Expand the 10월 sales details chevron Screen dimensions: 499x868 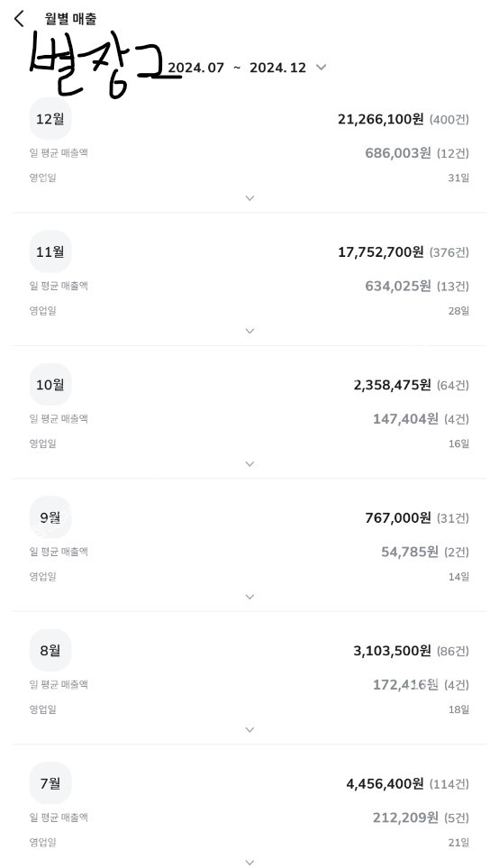[249, 464]
